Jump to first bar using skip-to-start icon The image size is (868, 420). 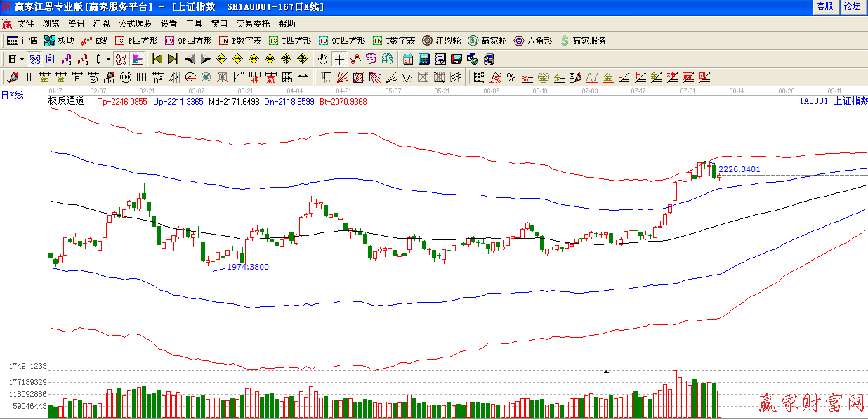coord(157,59)
